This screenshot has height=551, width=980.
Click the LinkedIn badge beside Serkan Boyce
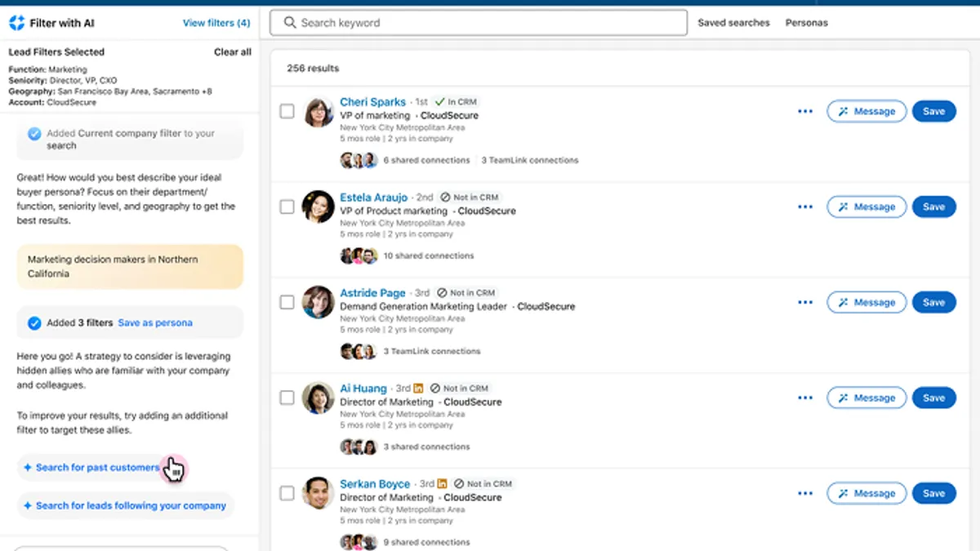[x=443, y=484]
